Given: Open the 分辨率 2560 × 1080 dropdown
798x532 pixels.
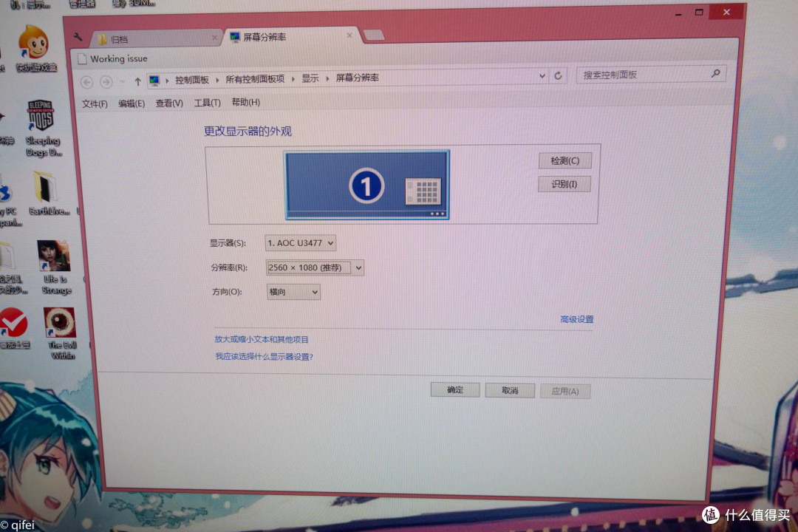Looking at the screenshot, I should pos(315,267).
